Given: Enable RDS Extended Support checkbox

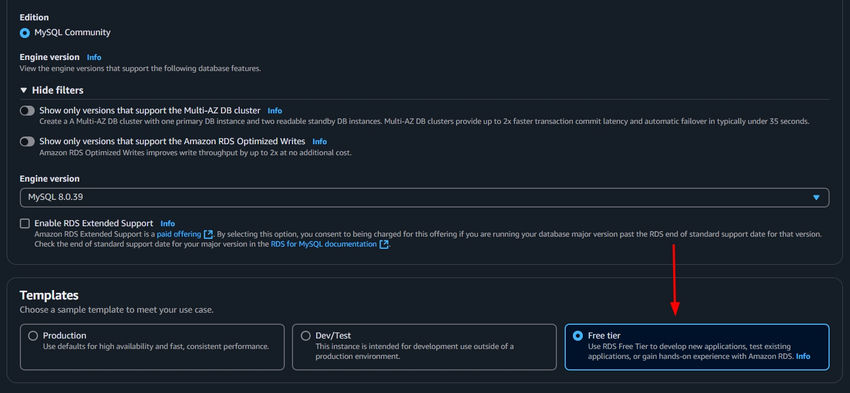Looking at the screenshot, I should [24, 223].
